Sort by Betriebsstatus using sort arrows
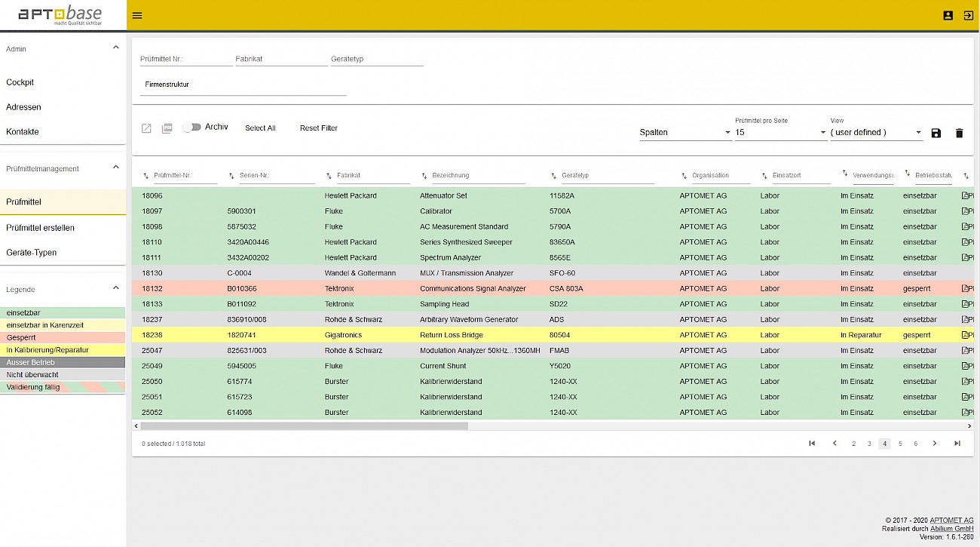This screenshot has width=980, height=547. point(908,174)
